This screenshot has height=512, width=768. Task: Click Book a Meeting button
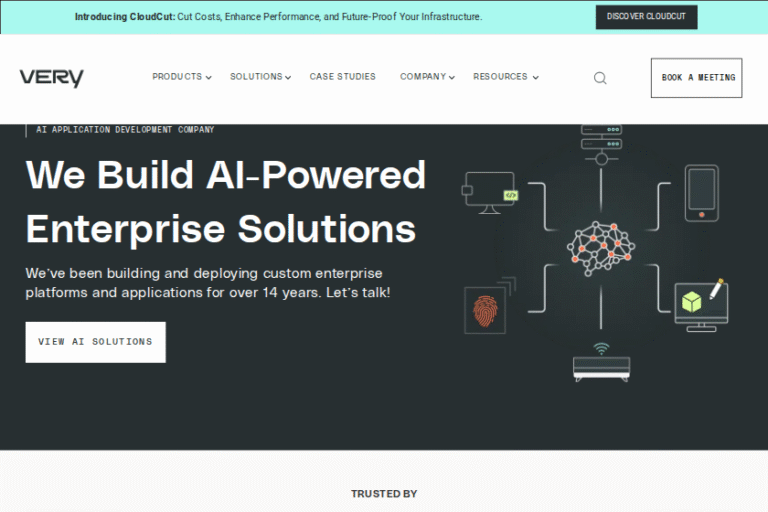(x=696, y=78)
